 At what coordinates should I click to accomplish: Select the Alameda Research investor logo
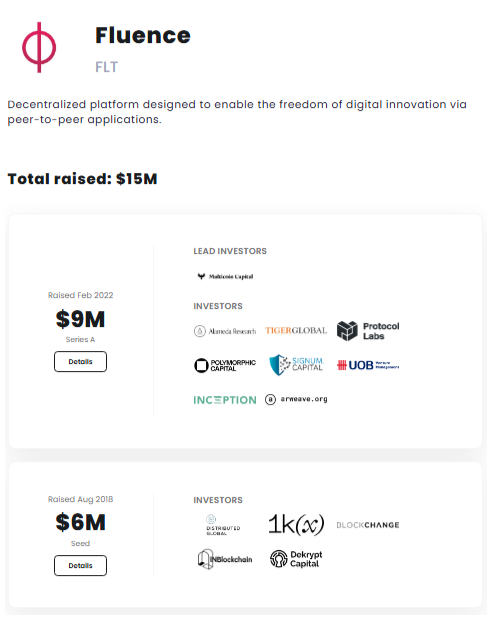(x=225, y=331)
